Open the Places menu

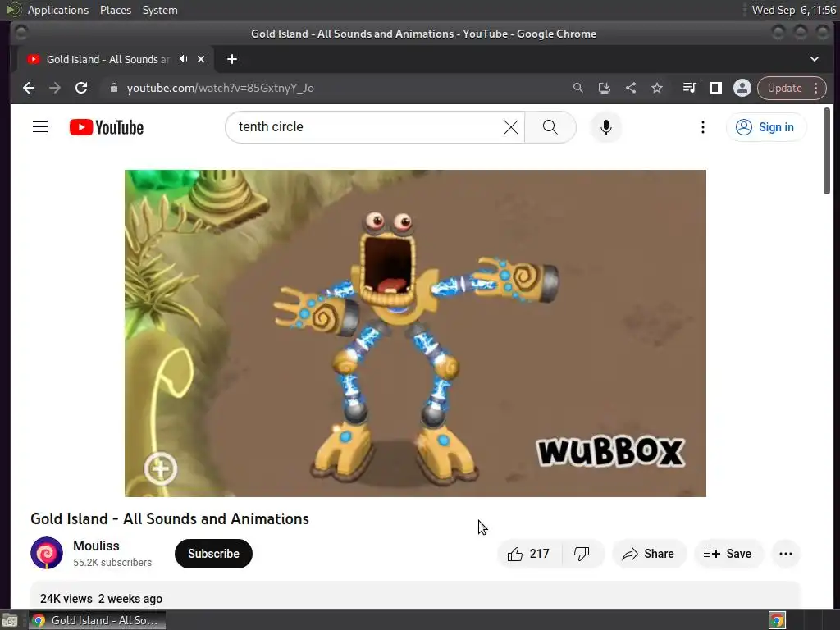tap(116, 10)
